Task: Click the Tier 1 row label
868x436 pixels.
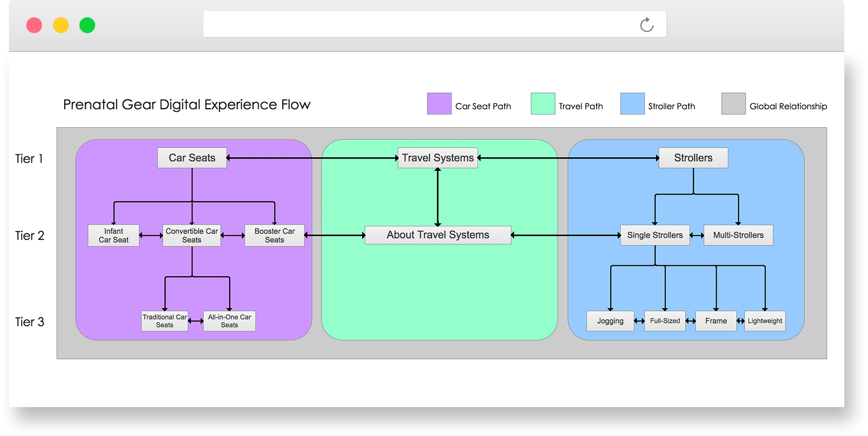Action: 29,159
